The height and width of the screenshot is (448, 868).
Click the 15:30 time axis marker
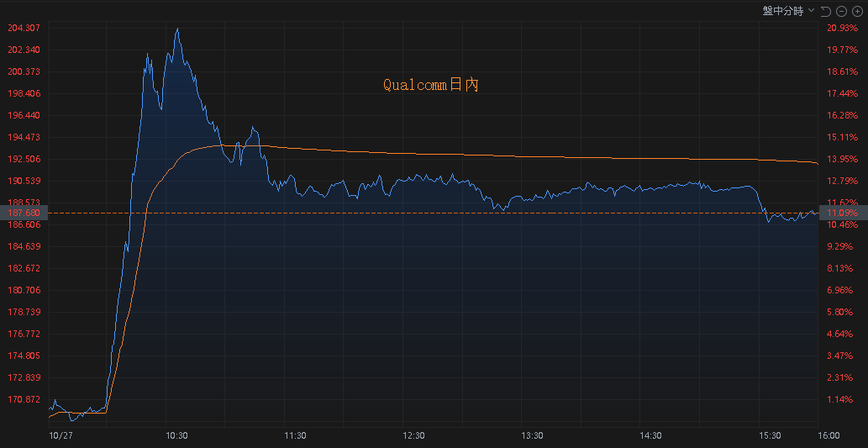point(770,435)
